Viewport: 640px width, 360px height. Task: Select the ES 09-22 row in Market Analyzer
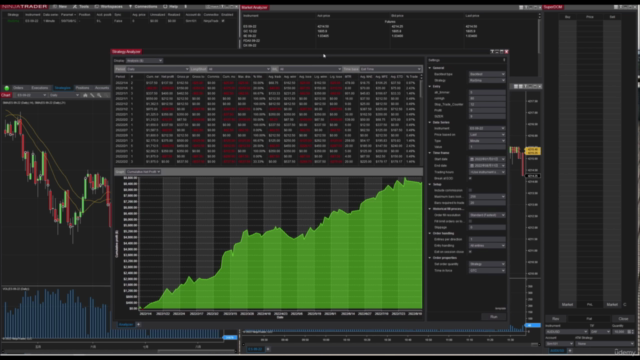[390, 26]
